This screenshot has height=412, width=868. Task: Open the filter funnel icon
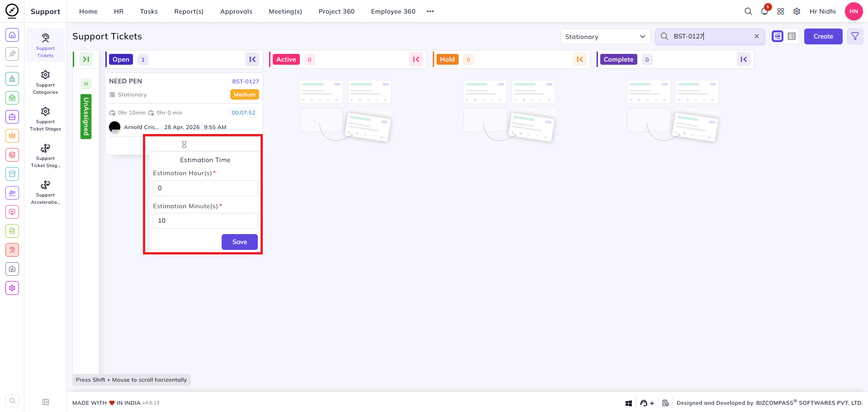(x=855, y=36)
